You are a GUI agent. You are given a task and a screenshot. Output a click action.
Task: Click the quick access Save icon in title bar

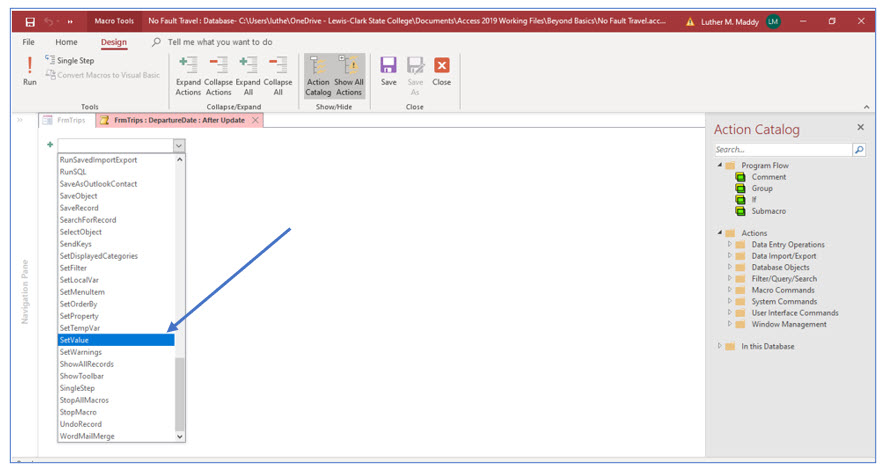pyautogui.click(x=30, y=21)
